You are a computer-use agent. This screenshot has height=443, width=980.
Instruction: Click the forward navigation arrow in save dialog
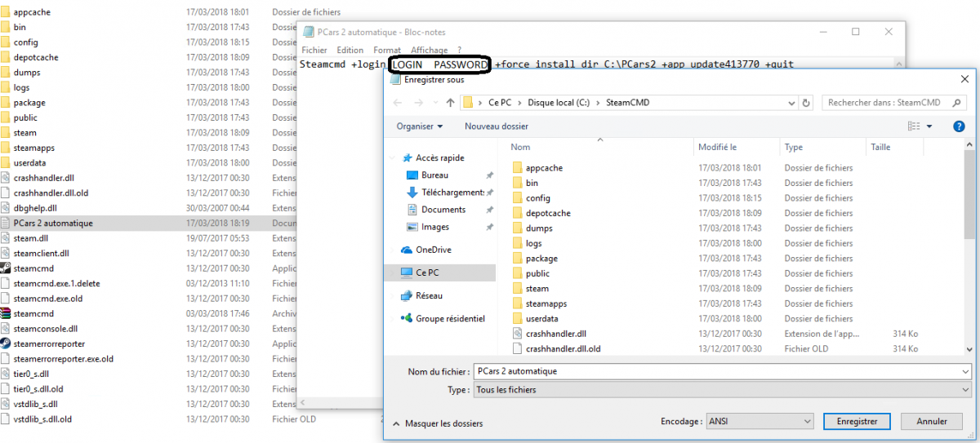click(420, 104)
